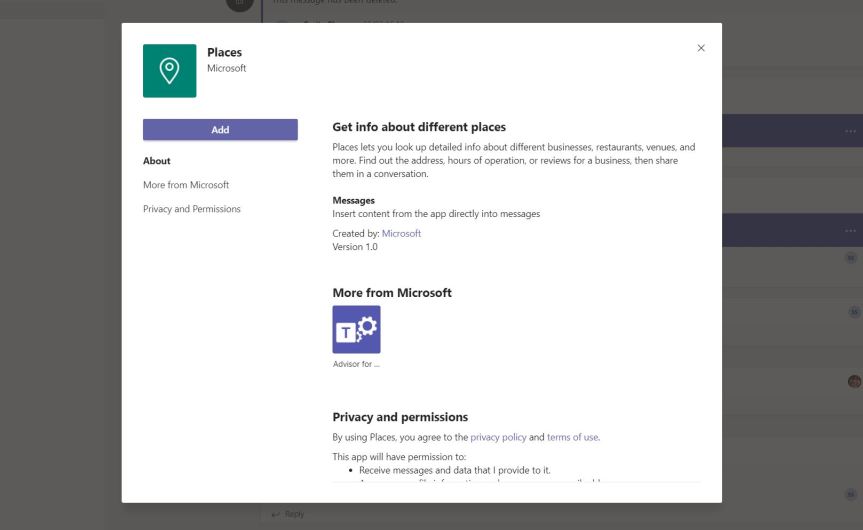The height and width of the screenshot is (530, 863).
Task: Jump to More from Microsoft section
Action: click(186, 185)
